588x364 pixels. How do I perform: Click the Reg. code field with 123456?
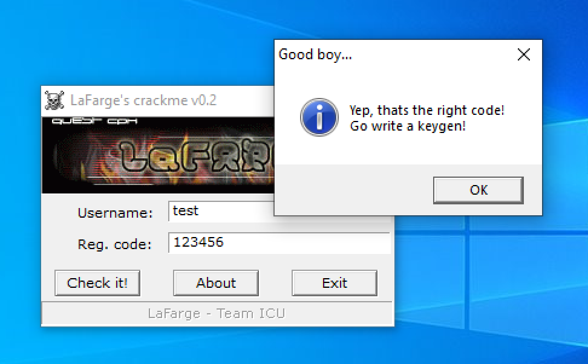tap(278, 243)
